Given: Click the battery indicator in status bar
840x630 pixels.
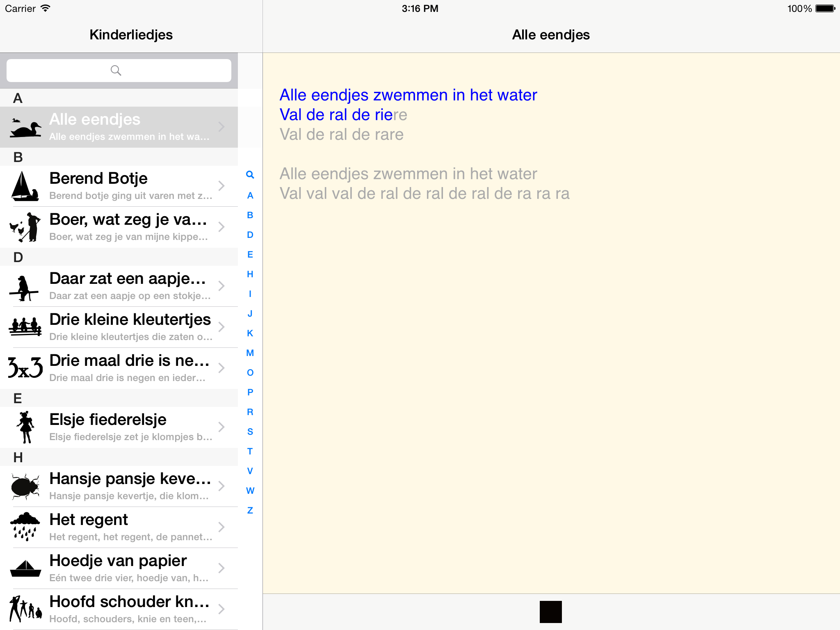Looking at the screenshot, I should coord(825,9).
